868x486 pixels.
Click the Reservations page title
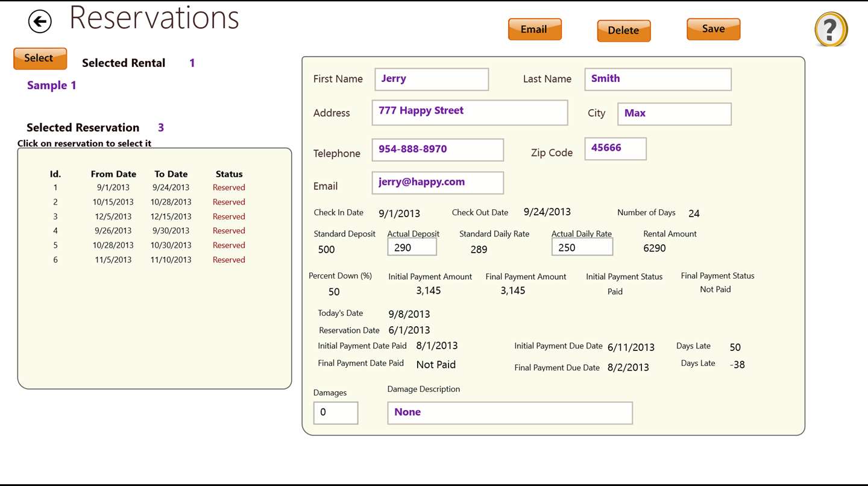pos(154,18)
